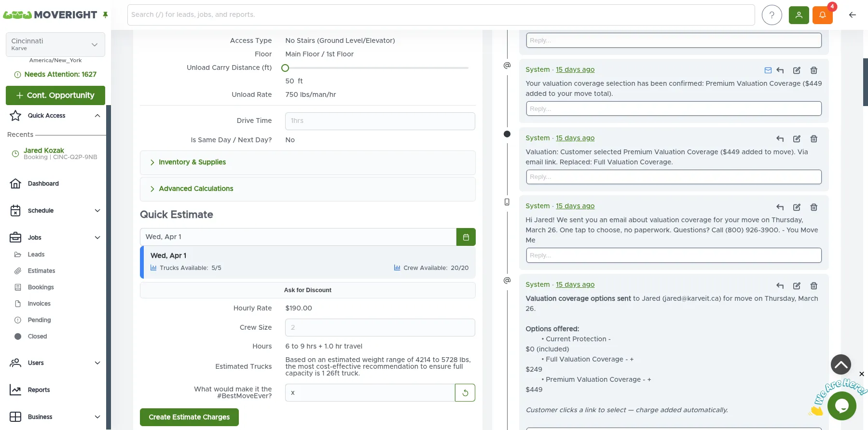Edit the valuation coverage confirmed message
Viewport: 868px width, 430px height.
[x=797, y=70]
